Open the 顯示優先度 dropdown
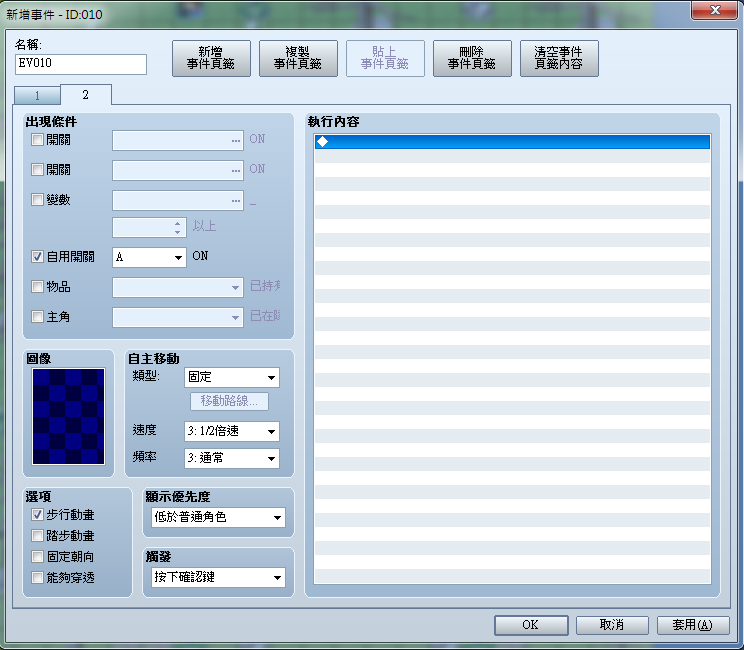744x650 pixels. [x=218, y=517]
